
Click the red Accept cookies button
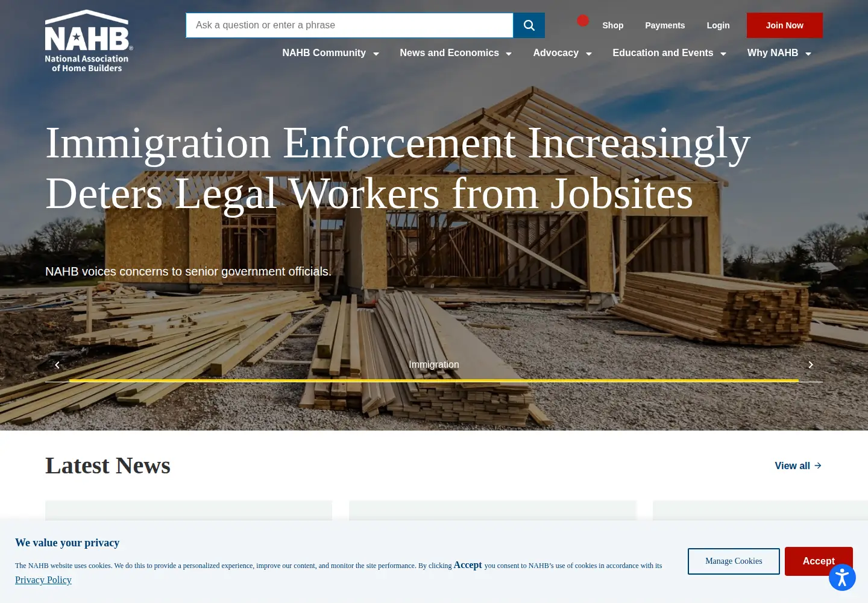(x=819, y=561)
